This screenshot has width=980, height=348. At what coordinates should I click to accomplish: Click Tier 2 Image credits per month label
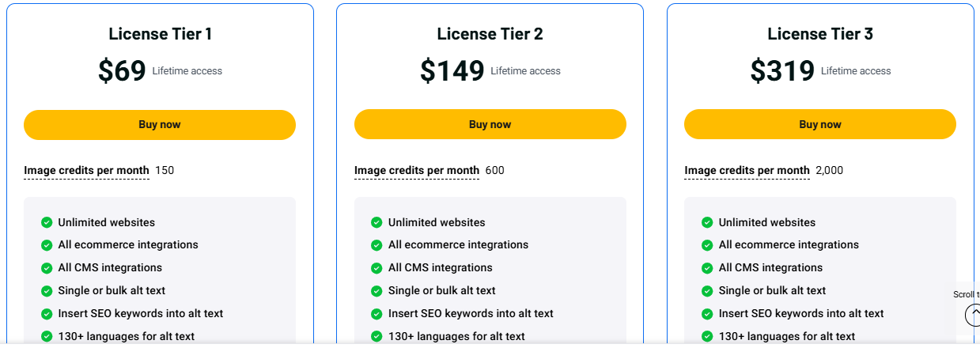(x=417, y=171)
